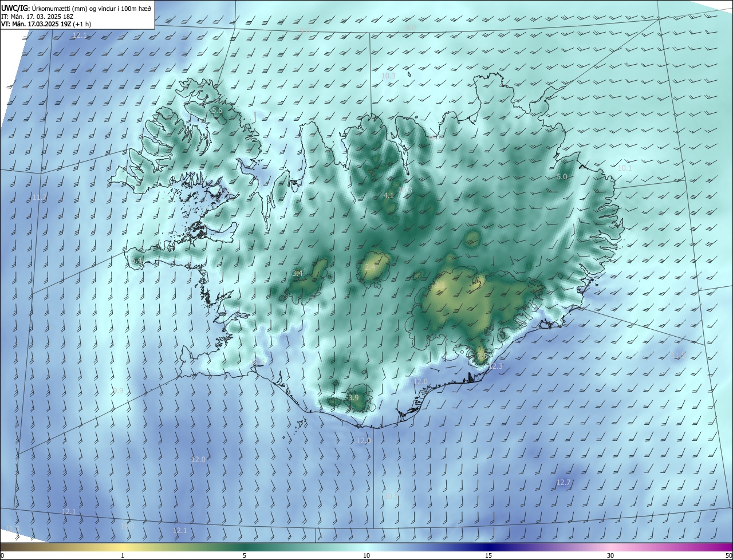Image resolution: width=733 pixels, height=560 pixels.
Task: Select the 'IT: Mán. 17. 03. 2025 18Z' line
Action: (x=37, y=17)
